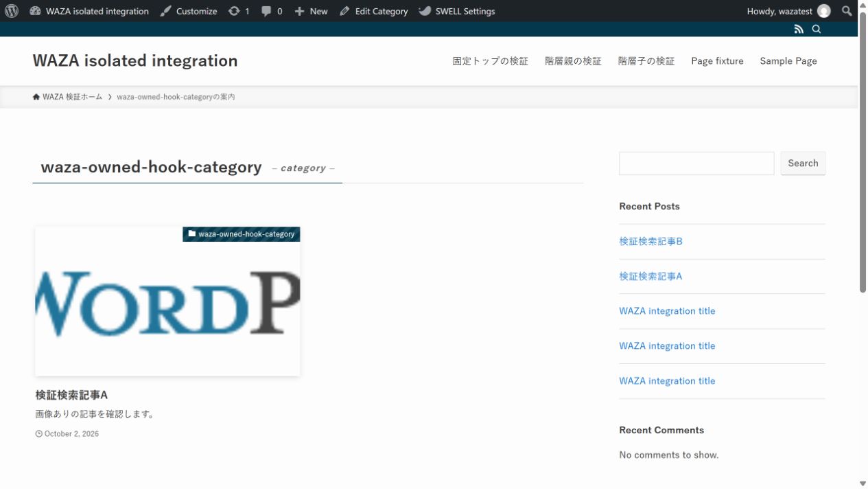
Task: Open the SWELL Settings logo icon
Action: click(x=425, y=11)
